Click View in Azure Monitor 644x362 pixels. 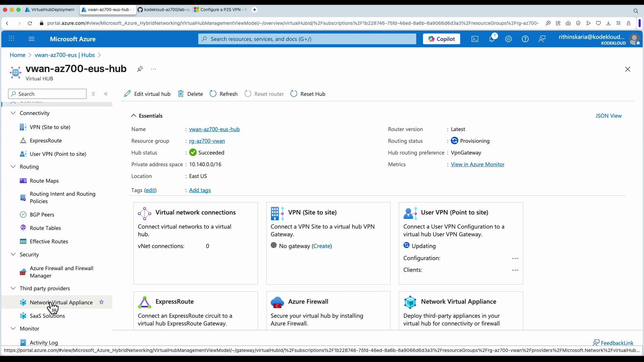pos(478,164)
